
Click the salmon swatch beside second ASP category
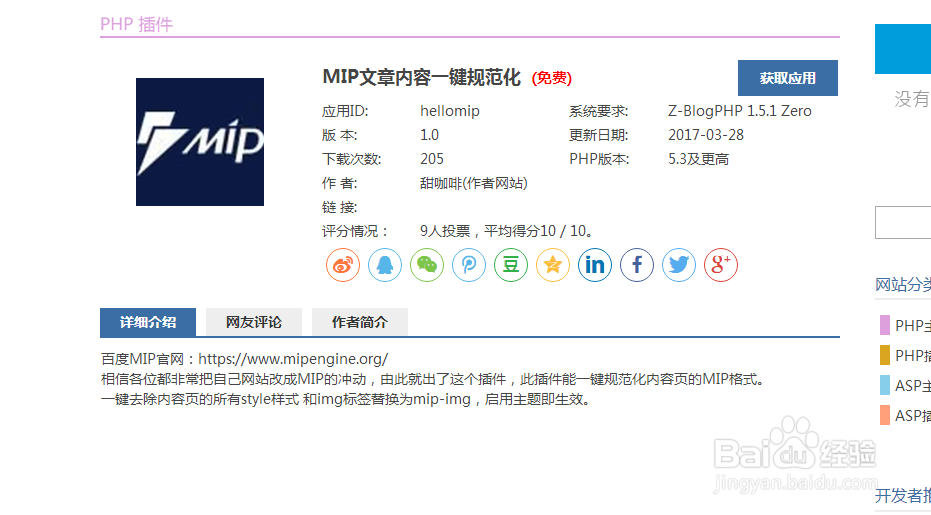coord(885,415)
